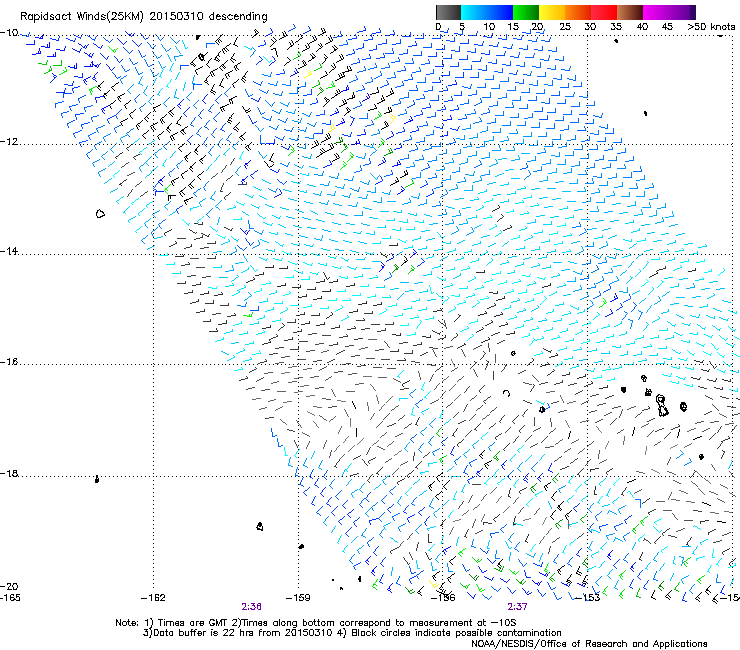The image size is (740, 650).
Task: Click the legend label '25'
Action: (565, 27)
